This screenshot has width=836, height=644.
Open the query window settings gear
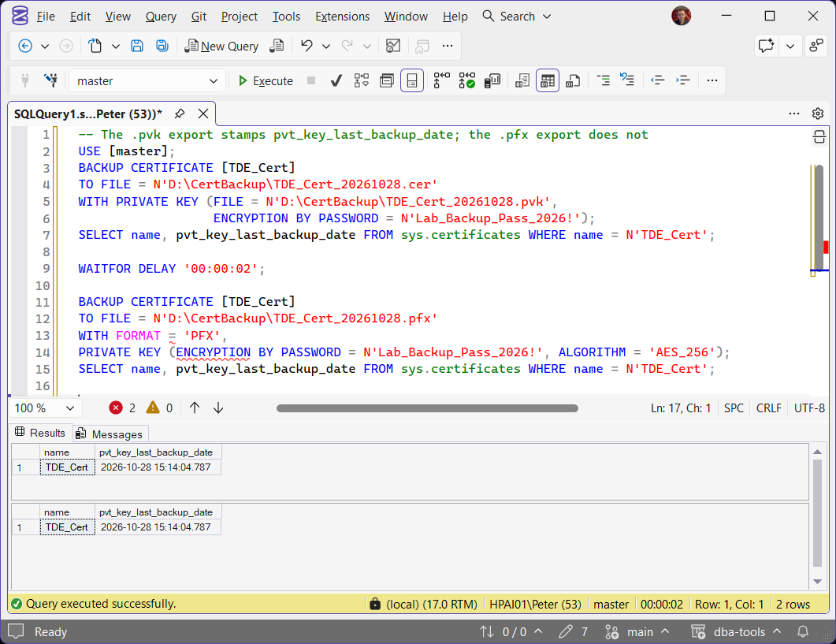coord(817,114)
